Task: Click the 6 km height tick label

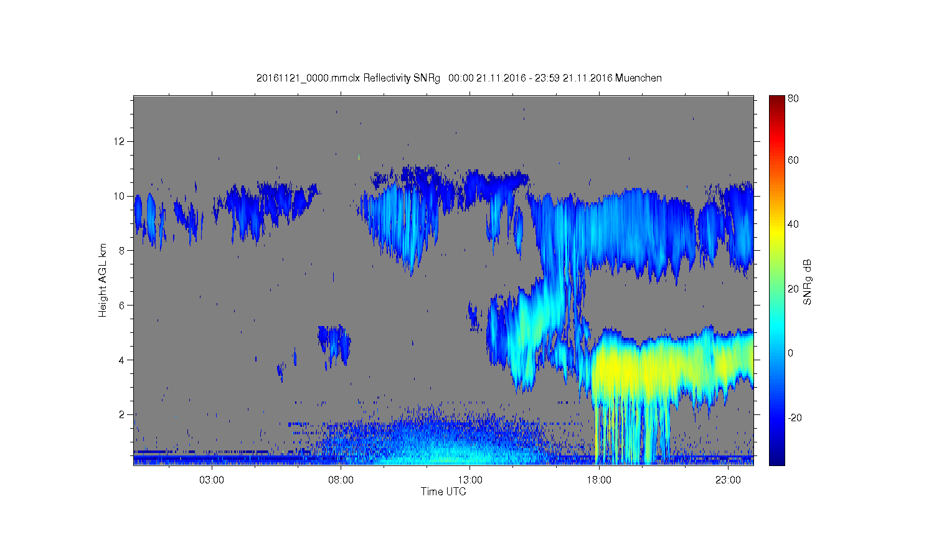Action: click(x=122, y=306)
